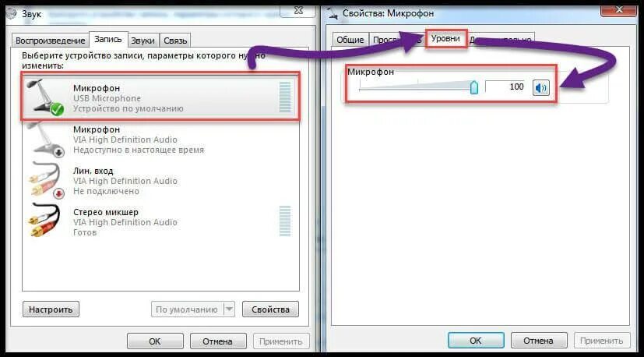The width and height of the screenshot is (644, 357).
Task: Click the microphone level slider thumb
Action: point(474,87)
